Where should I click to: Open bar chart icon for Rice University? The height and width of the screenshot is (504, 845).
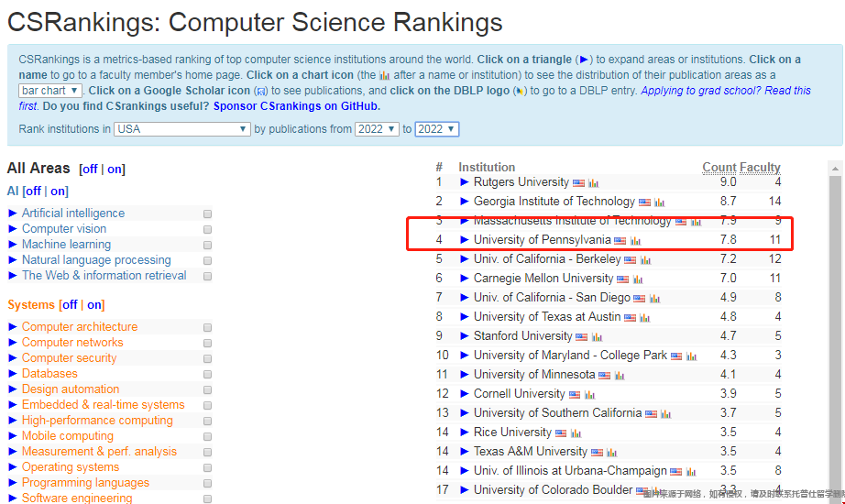point(576,433)
